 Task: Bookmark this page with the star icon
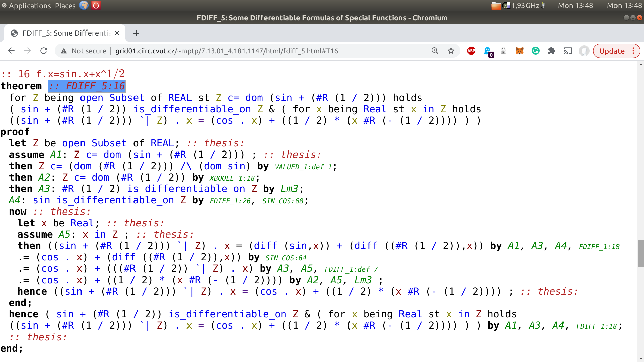click(451, 51)
